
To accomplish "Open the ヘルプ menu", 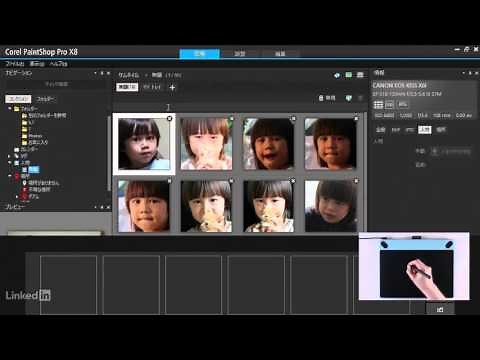I will 59,64.
